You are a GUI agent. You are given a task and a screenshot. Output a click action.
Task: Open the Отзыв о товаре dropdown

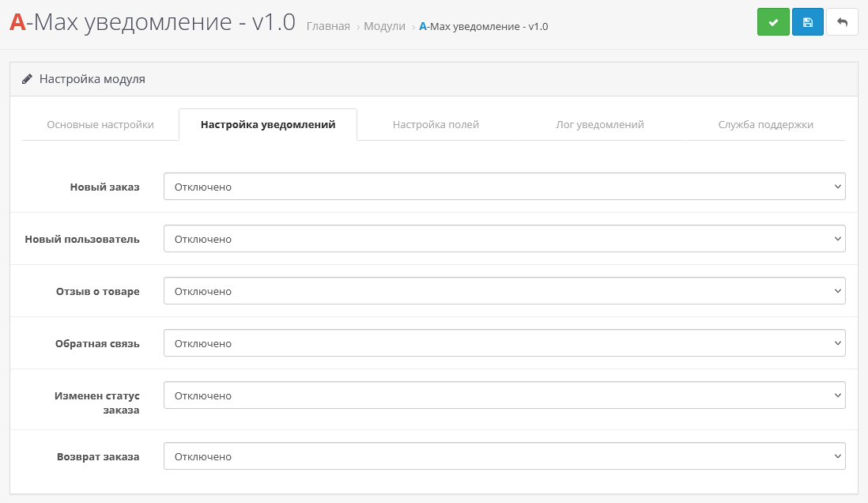504,291
